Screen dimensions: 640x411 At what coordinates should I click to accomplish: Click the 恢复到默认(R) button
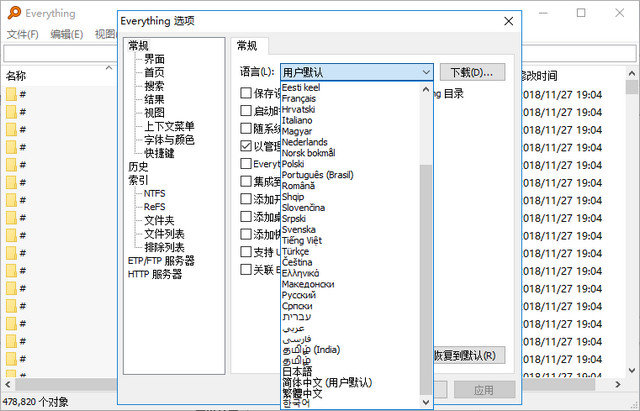469,355
